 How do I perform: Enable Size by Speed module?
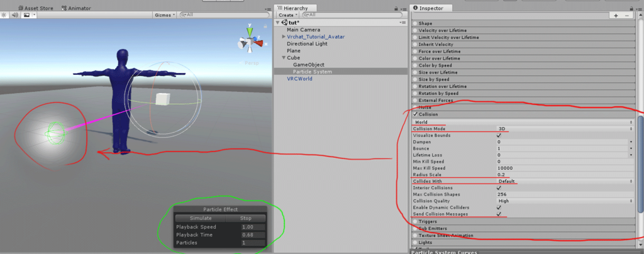tap(415, 79)
